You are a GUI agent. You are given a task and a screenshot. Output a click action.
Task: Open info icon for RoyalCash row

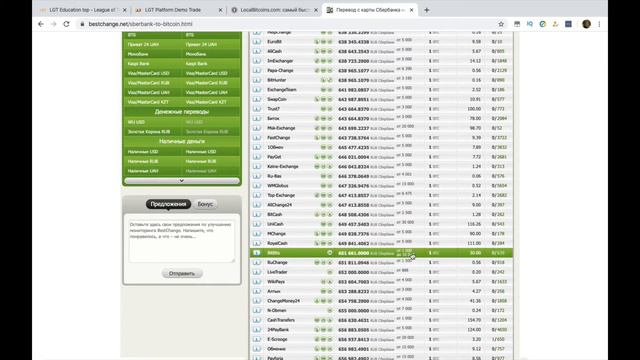pyautogui.click(x=257, y=243)
